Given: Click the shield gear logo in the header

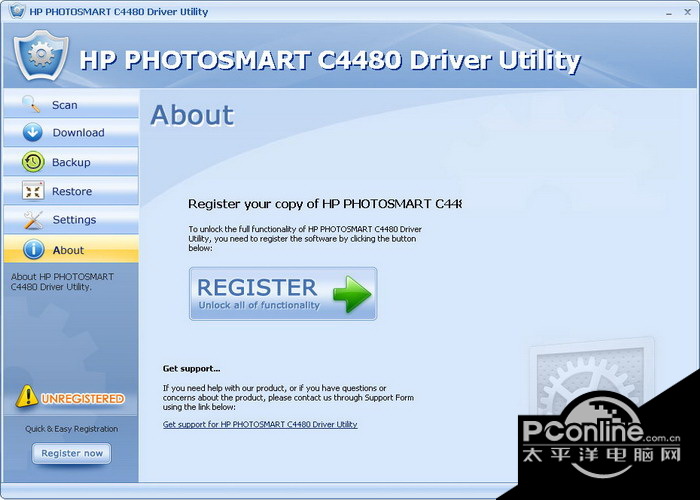Looking at the screenshot, I should 41,55.
